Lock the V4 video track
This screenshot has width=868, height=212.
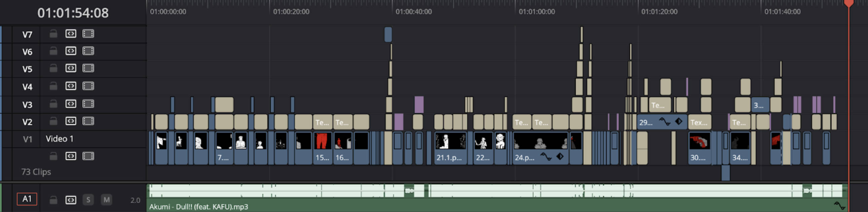click(53, 86)
